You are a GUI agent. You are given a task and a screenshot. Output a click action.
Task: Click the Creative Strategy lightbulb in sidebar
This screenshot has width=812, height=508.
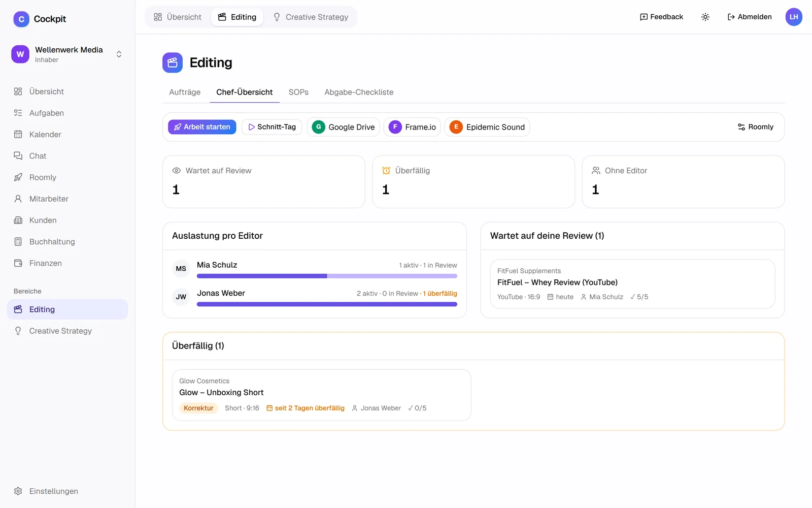pyautogui.click(x=18, y=331)
